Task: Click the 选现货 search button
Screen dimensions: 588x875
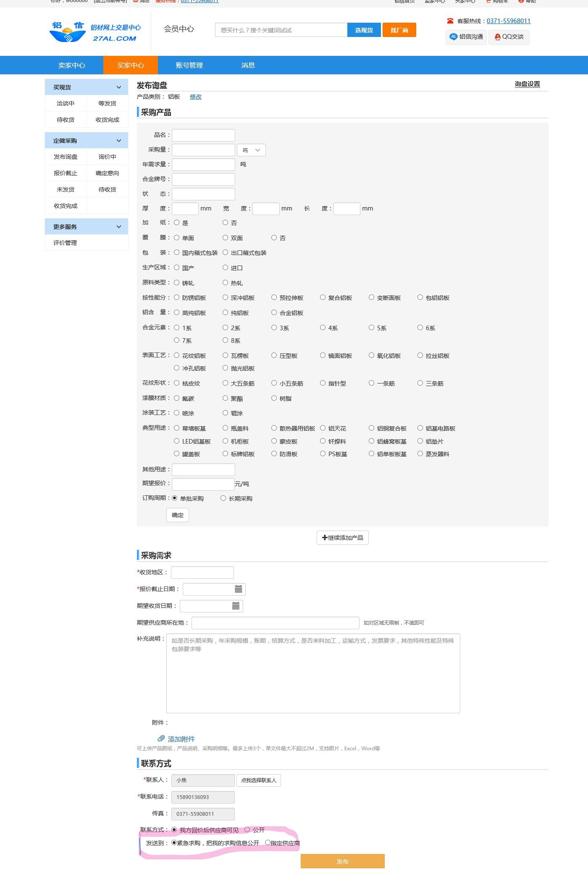Action: tap(364, 30)
